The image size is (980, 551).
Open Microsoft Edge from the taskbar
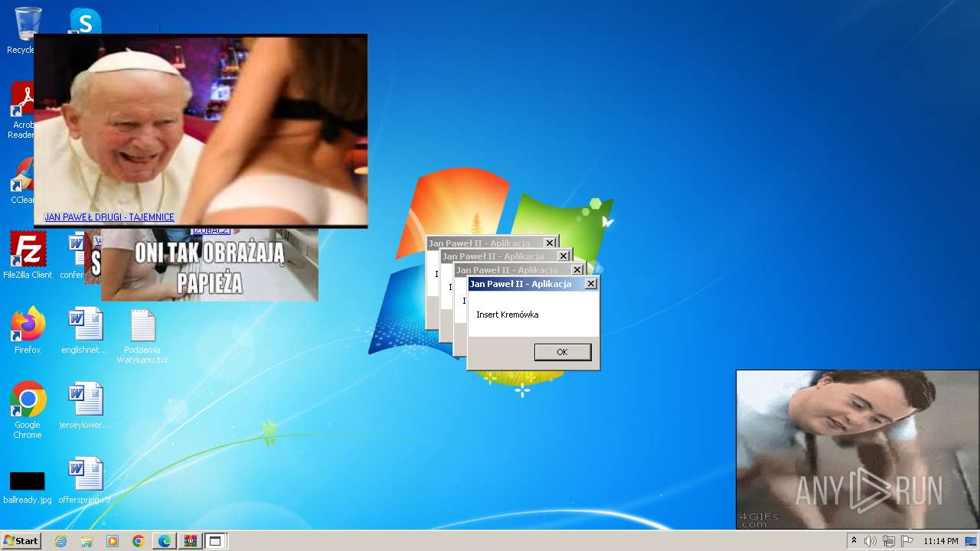pos(165,541)
